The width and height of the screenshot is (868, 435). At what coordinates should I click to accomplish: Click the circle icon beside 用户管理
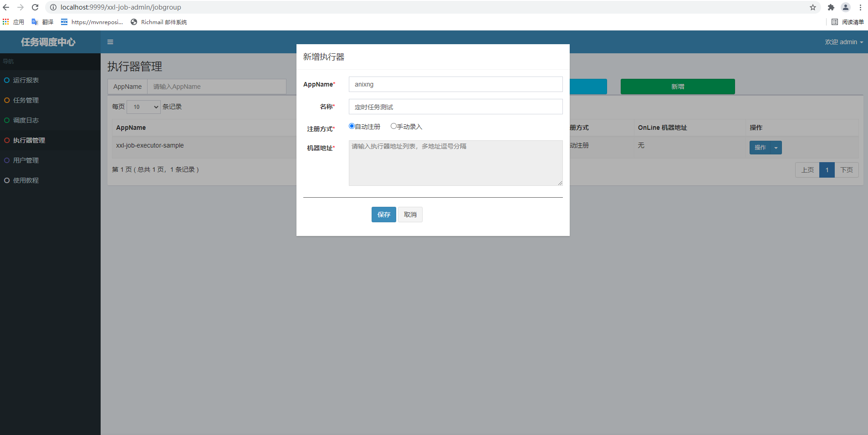(7, 160)
